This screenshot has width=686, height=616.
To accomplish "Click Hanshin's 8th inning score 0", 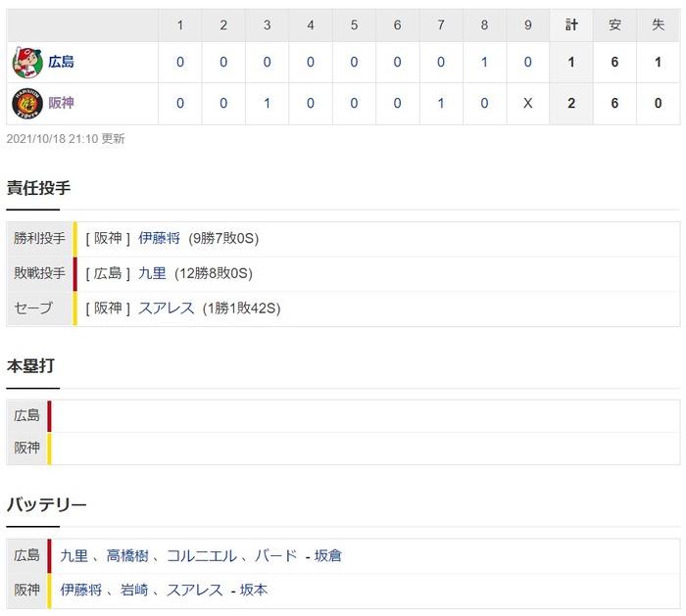I will (484, 103).
